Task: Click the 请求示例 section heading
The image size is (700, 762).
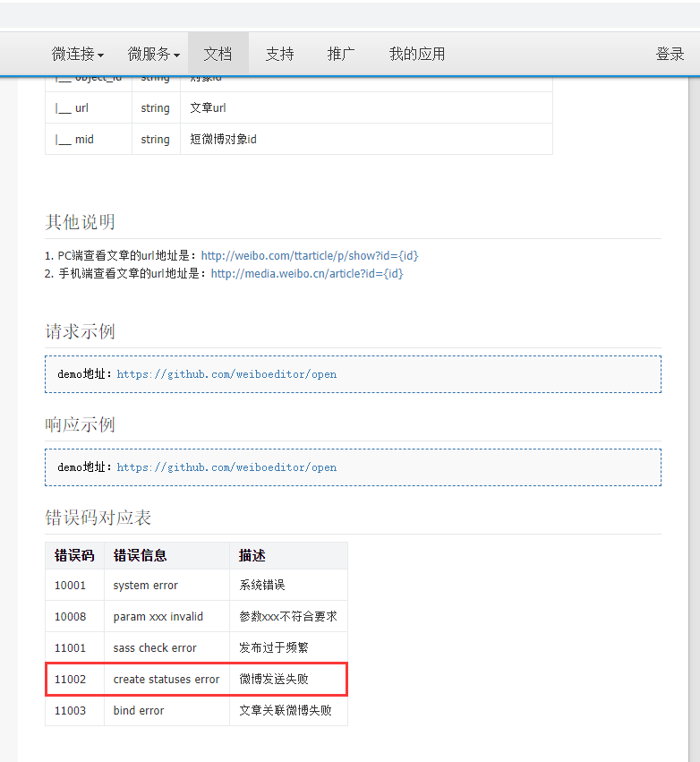Action: [81, 331]
